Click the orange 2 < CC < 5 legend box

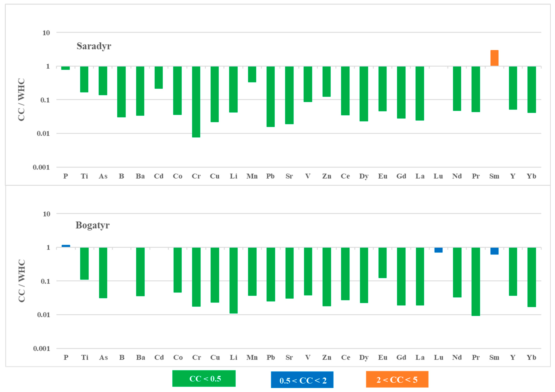[397, 379]
